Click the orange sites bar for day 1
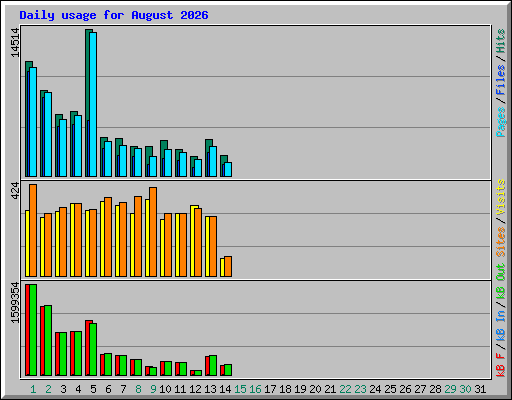Screen dimensions: 512x400 [x=33, y=230]
